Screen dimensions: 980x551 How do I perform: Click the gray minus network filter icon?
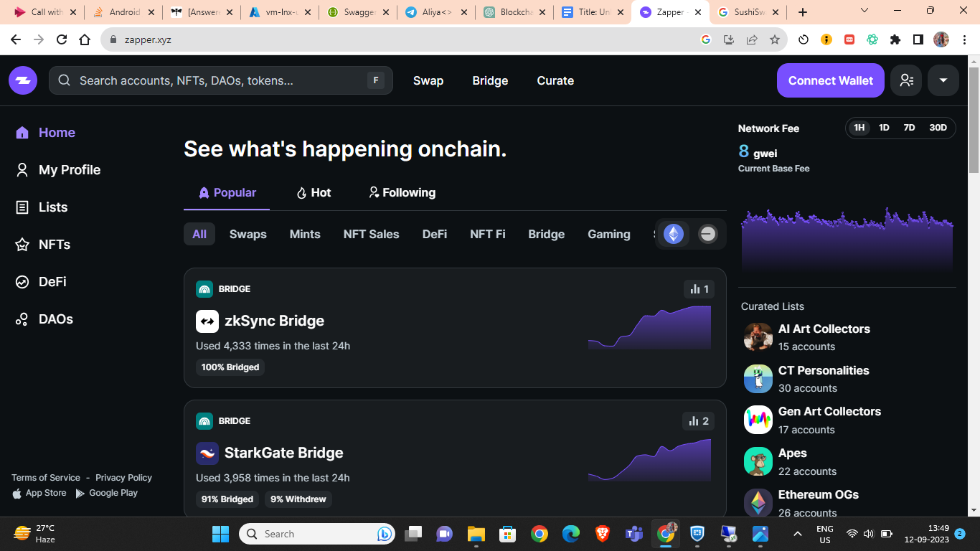[x=708, y=234]
